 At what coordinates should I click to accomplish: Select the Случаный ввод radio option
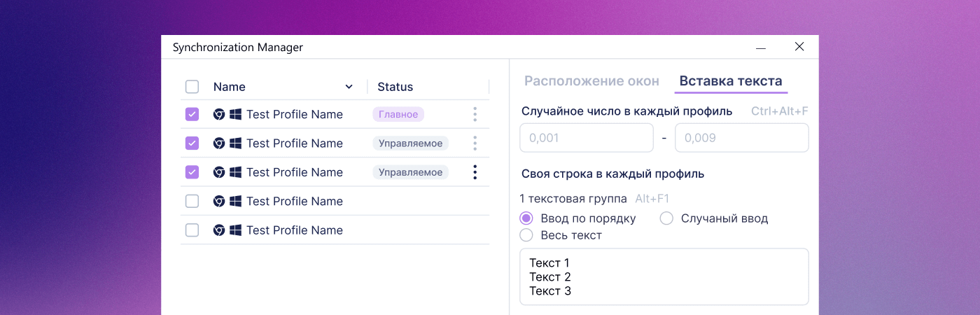coord(666,218)
